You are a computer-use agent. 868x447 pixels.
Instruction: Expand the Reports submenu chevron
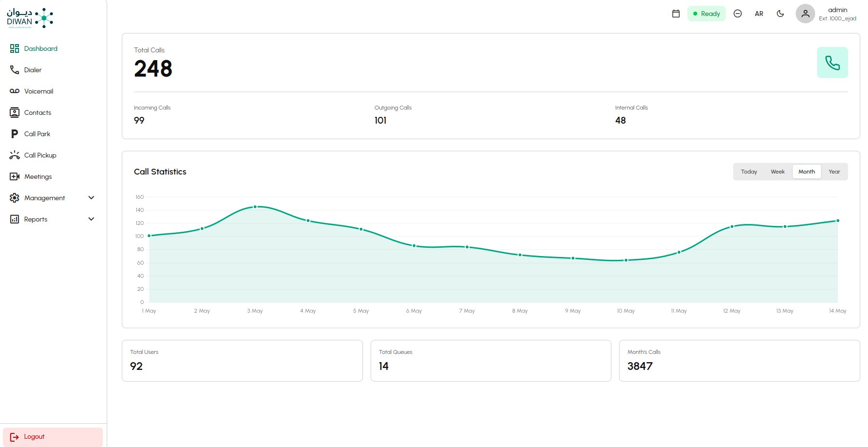tap(91, 219)
